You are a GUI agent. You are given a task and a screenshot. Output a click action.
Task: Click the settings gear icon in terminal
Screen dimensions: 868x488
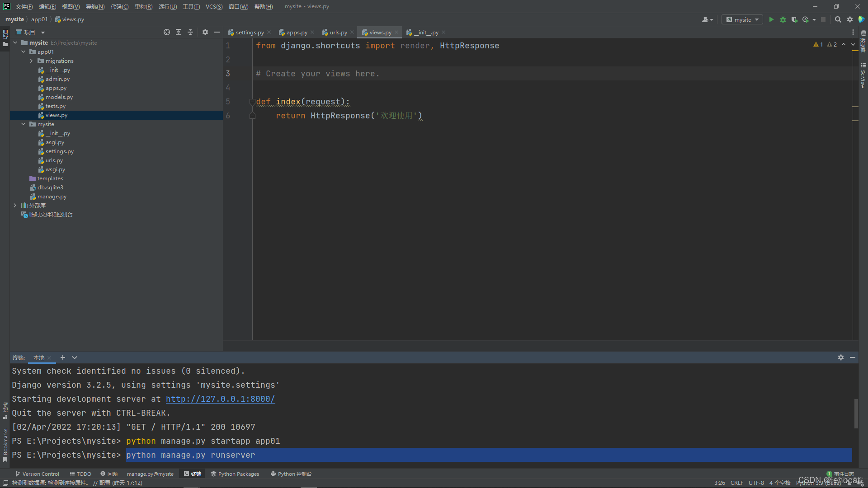(x=840, y=357)
